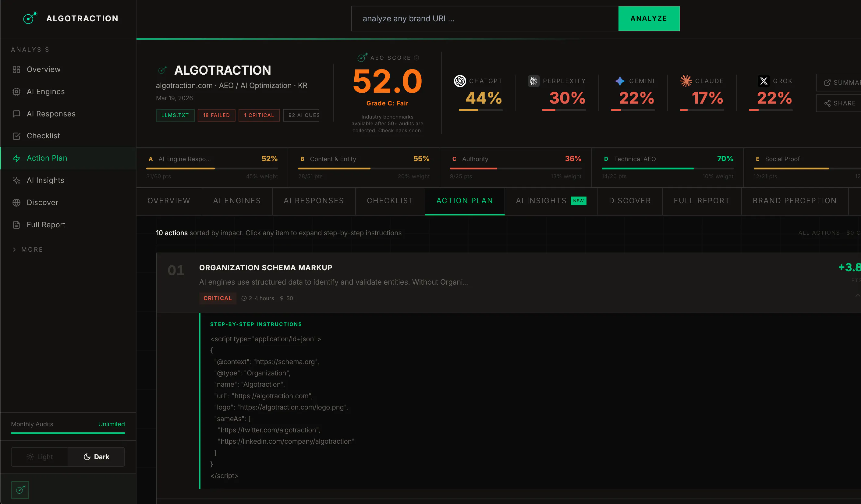The height and width of the screenshot is (504, 861).
Task: Switch to Dark theme
Action: (x=96, y=457)
